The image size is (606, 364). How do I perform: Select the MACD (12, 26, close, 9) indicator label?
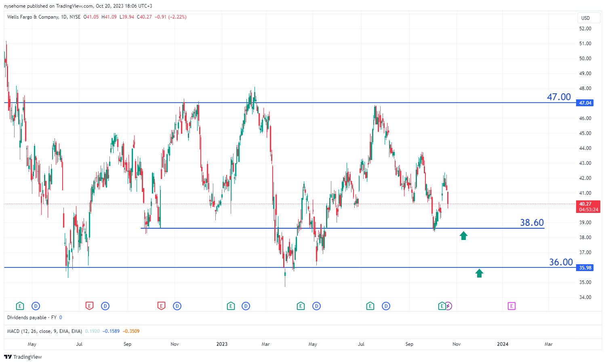coord(44,331)
